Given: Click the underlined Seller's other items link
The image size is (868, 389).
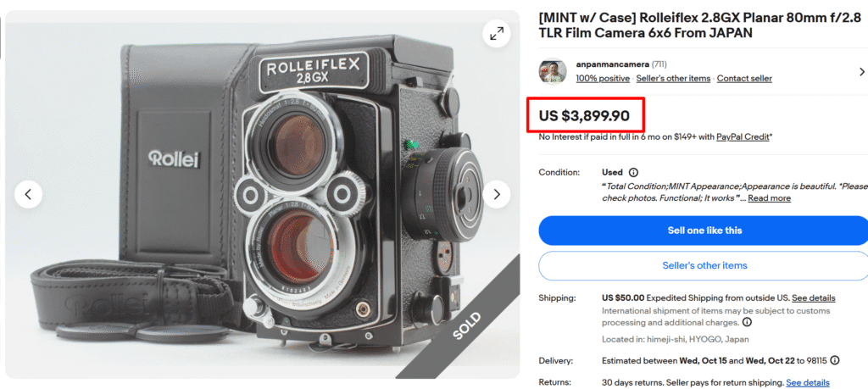Looking at the screenshot, I should (x=673, y=79).
